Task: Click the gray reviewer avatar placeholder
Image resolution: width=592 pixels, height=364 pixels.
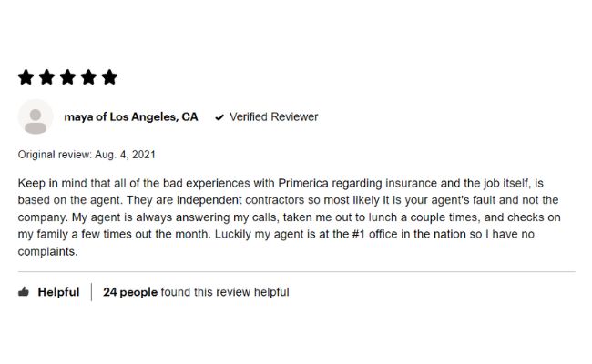Action: pos(36,116)
